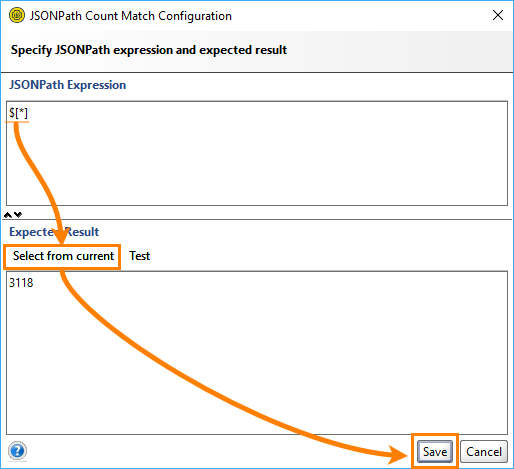The image size is (514, 469).
Task: Run the Test action for expected result
Action: pos(140,256)
